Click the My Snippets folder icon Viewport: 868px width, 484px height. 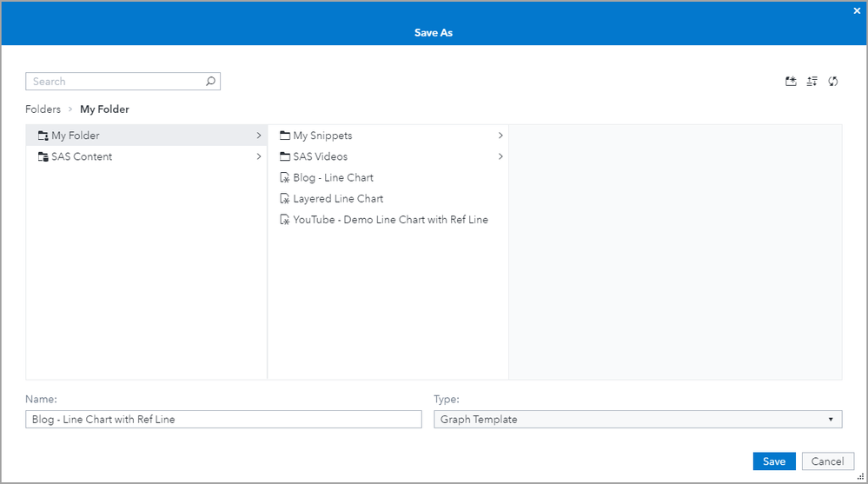pyautogui.click(x=285, y=136)
